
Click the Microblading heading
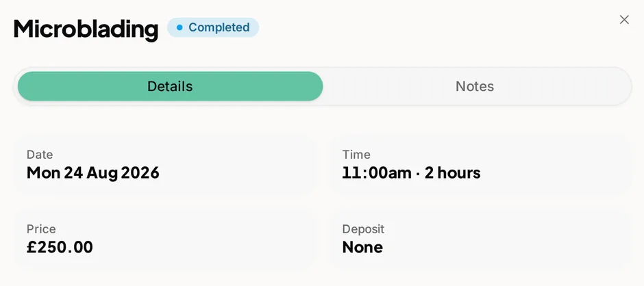86,29
